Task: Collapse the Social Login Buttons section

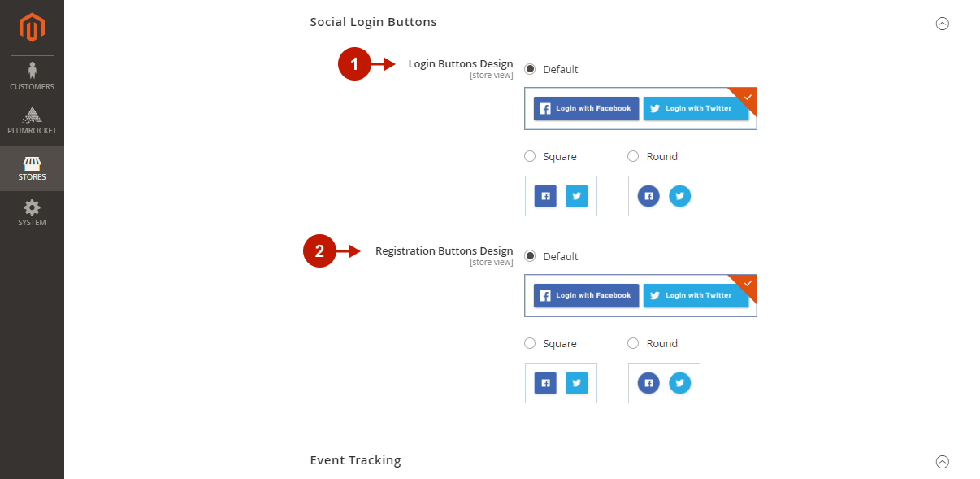Action: coord(943,24)
